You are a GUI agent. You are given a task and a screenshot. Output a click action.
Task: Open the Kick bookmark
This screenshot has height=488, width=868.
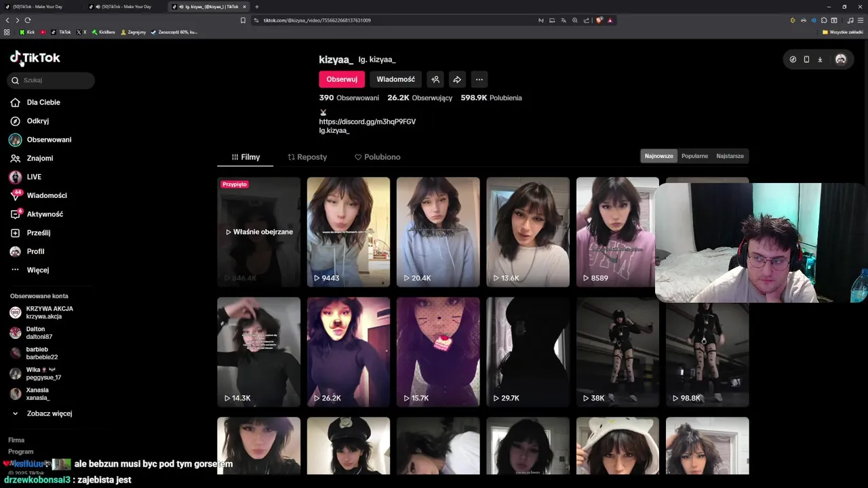(27, 32)
